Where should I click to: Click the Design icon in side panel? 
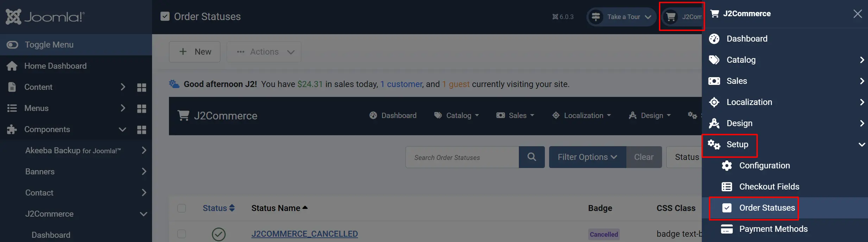pyautogui.click(x=714, y=123)
